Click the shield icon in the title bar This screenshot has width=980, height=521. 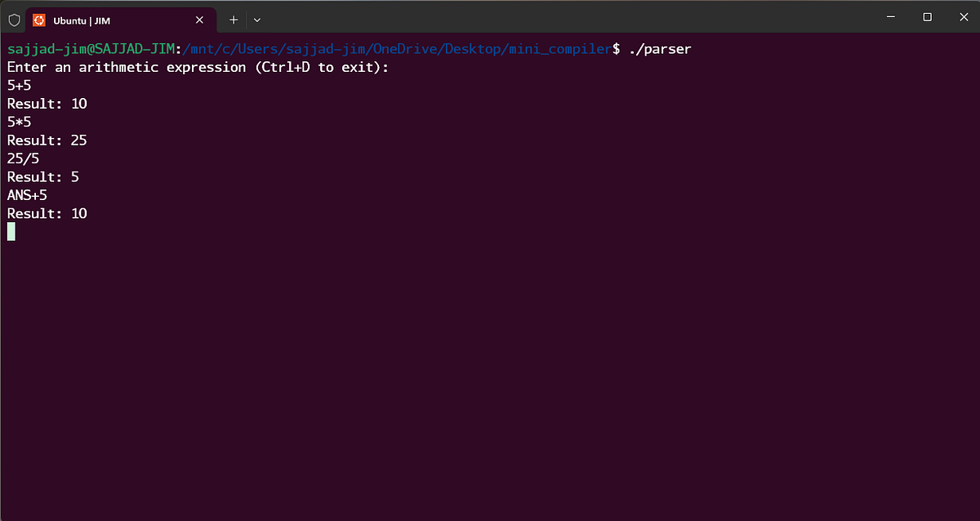[x=14, y=19]
